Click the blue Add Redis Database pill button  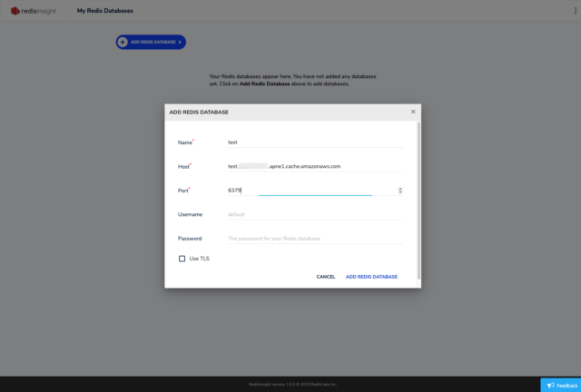(x=151, y=42)
